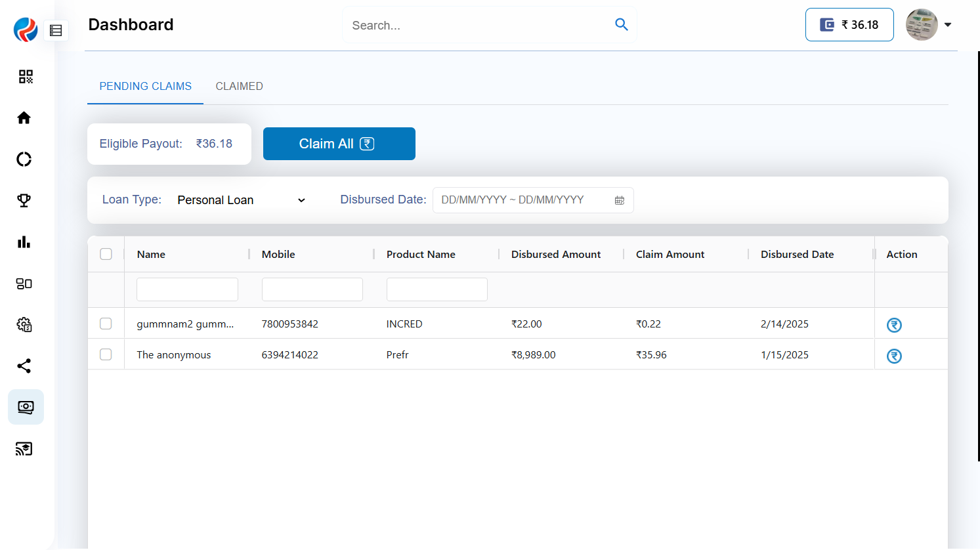Click the wallet balance ₹36.18 button
This screenshot has width=980, height=550.
[849, 25]
